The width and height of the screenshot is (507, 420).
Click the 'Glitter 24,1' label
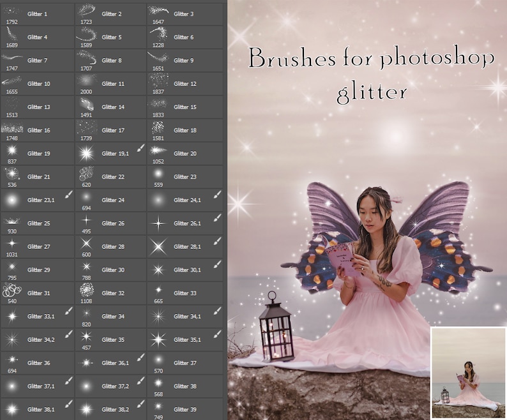tap(187, 200)
